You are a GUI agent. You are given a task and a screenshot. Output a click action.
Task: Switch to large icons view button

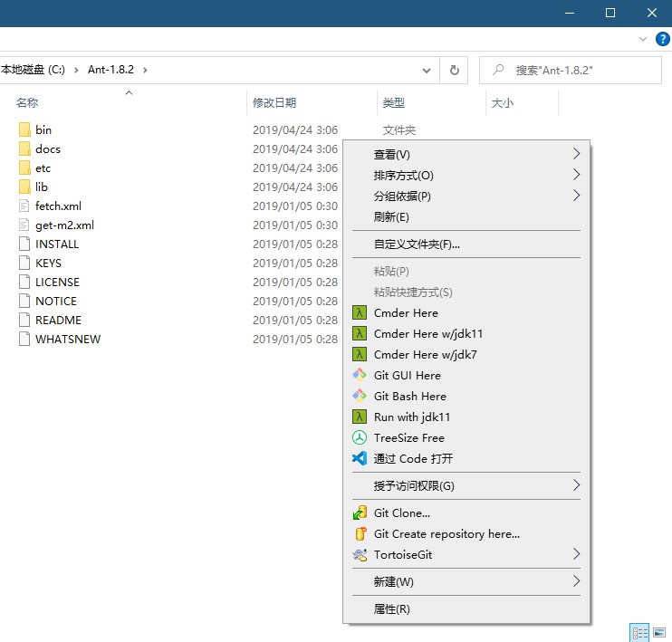coord(658,632)
